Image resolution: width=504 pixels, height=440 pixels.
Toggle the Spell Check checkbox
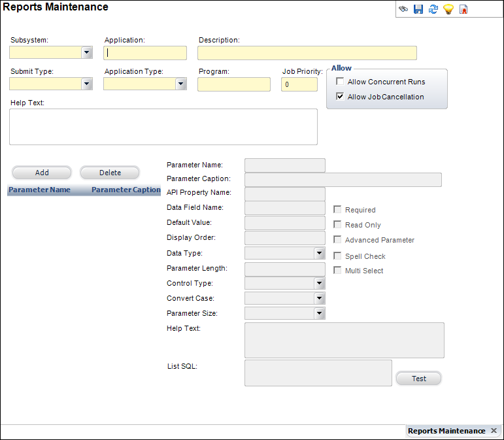[x=337, y=256]
